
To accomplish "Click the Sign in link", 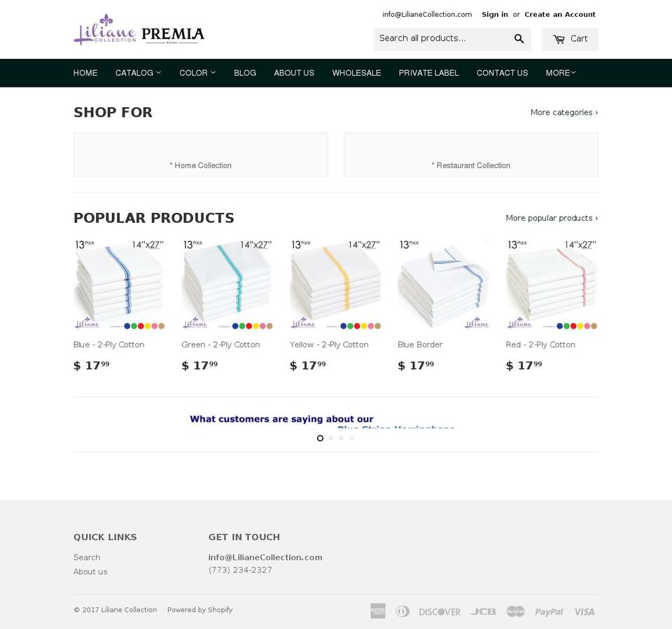I will pyautogui.click(x=495, y=14).
